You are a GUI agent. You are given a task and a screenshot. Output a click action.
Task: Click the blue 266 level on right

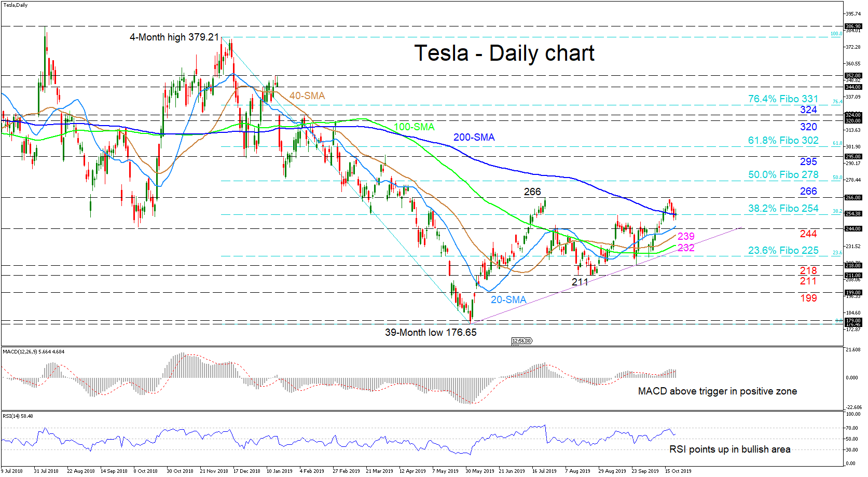click(808, 191)
